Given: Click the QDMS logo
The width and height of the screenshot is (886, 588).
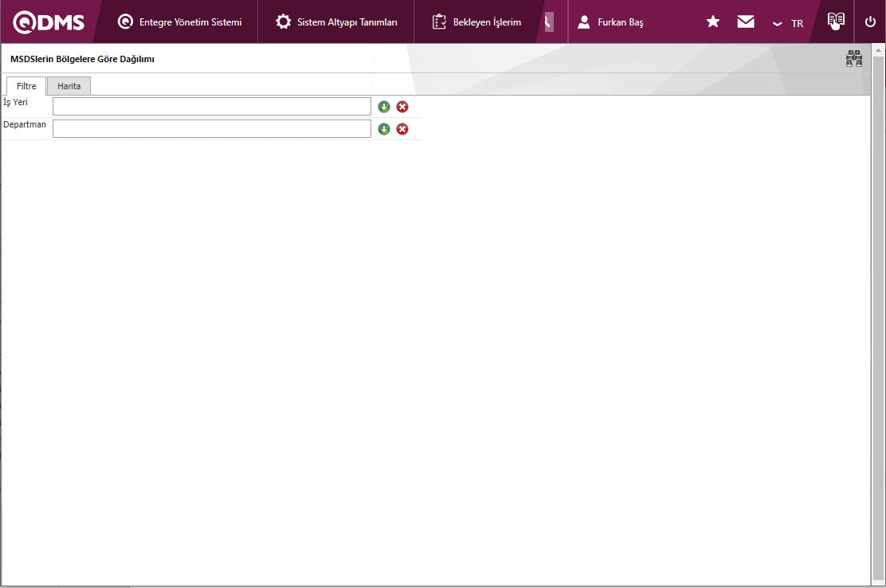Looking at the screenshot, I should [x=49, y=22].
